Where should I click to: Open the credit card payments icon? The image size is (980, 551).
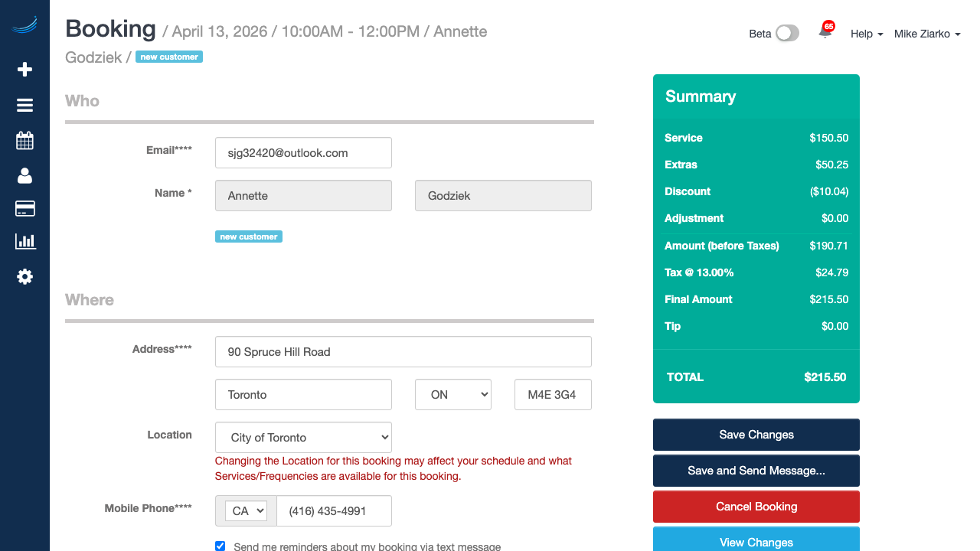[x=24, y=209]
